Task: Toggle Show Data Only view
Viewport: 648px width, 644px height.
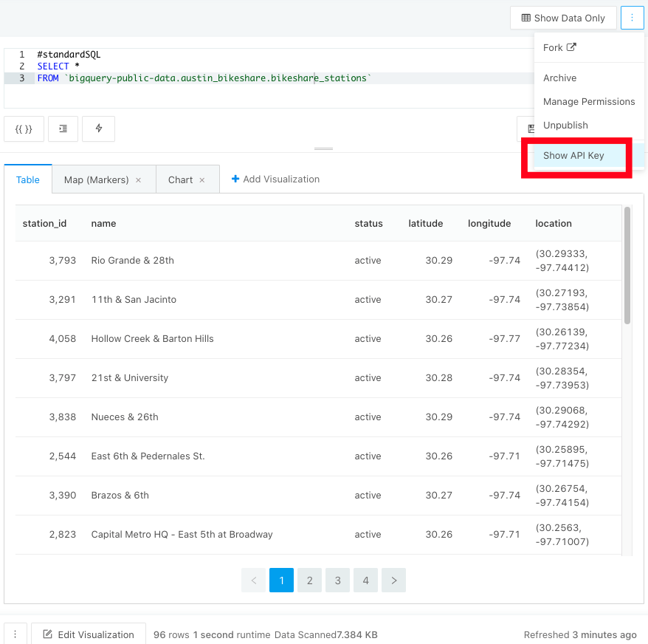Action: pos(563,17)
